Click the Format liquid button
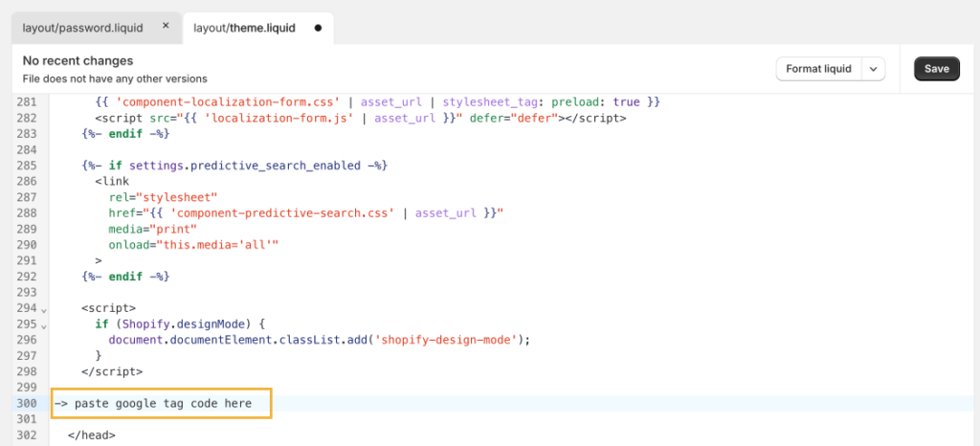The height and width of the screenshot is (446, 980). click(x=819, y=69)
